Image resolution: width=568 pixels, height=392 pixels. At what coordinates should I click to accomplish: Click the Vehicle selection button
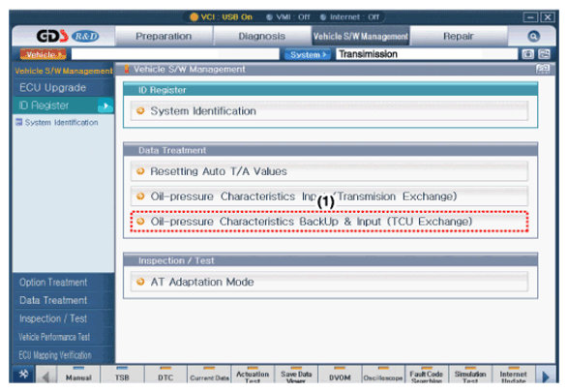(44, 54)
